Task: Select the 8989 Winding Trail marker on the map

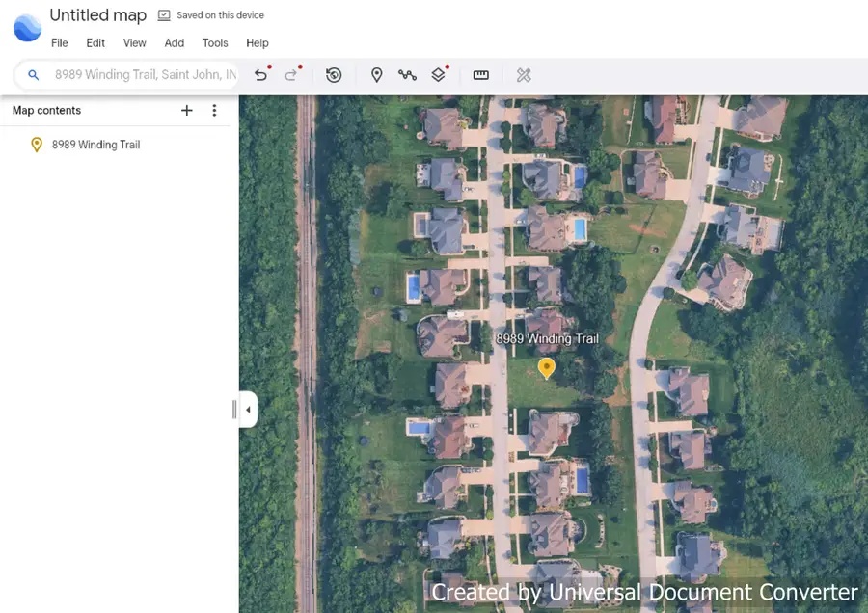Action: pyautogui.click(x=547, y=368)
